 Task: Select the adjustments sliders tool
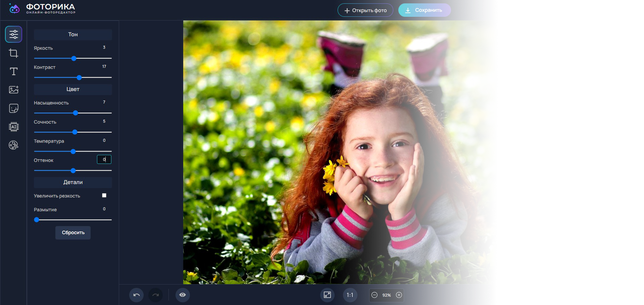[x=13, y=34]
